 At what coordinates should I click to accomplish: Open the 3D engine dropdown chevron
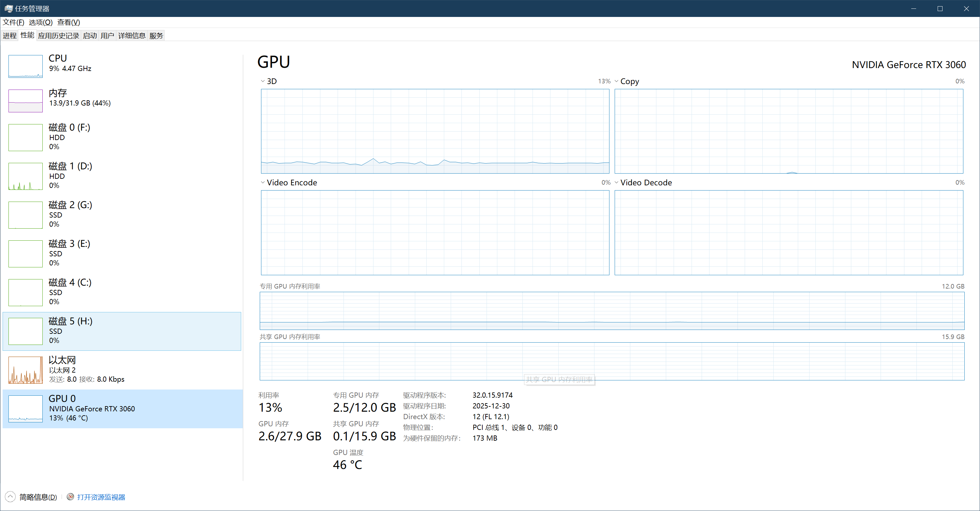[262, 81]
